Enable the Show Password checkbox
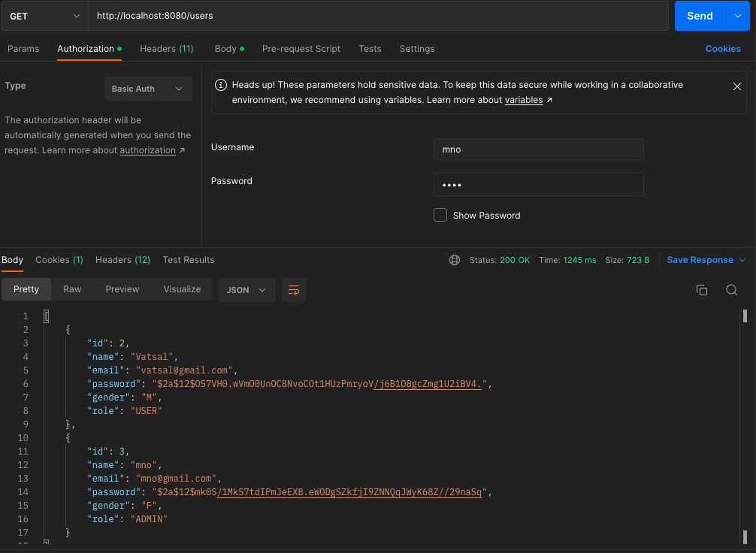The image size is (756, 553). 440,215
